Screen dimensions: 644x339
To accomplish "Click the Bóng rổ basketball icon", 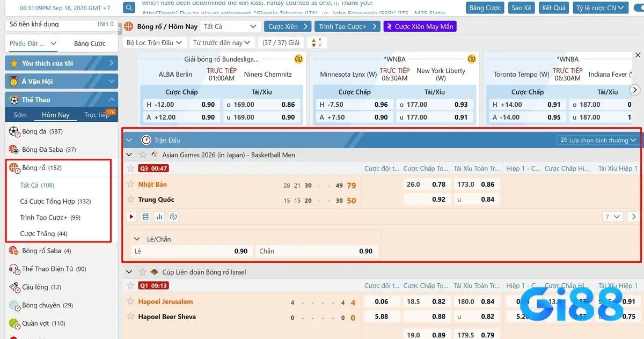I will (x=14, y=168).
